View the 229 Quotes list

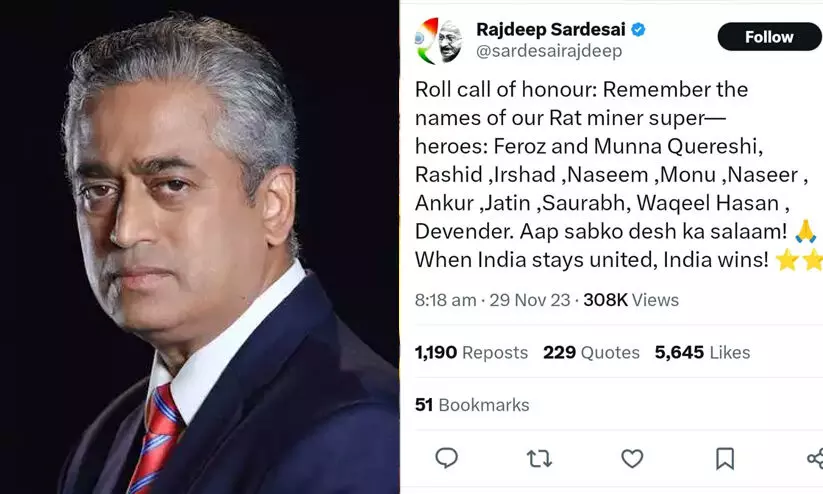591,352
